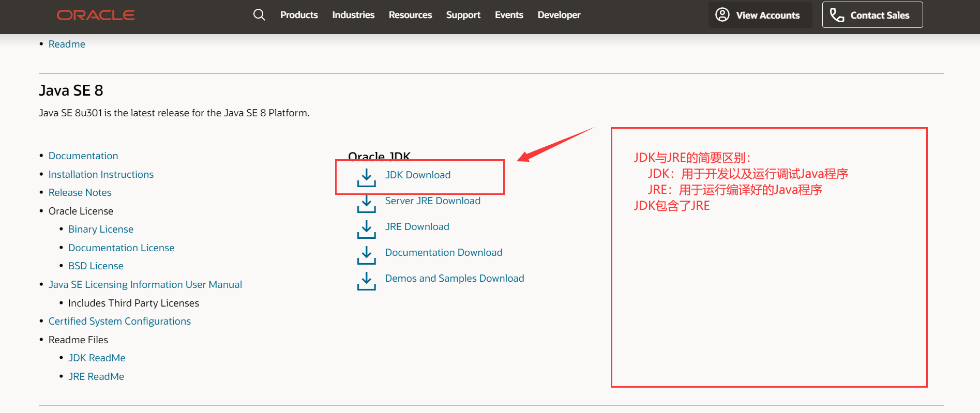Open the Installation Instructions link
The height and width of the screenshot is (413, 980).
coord(101,175)
